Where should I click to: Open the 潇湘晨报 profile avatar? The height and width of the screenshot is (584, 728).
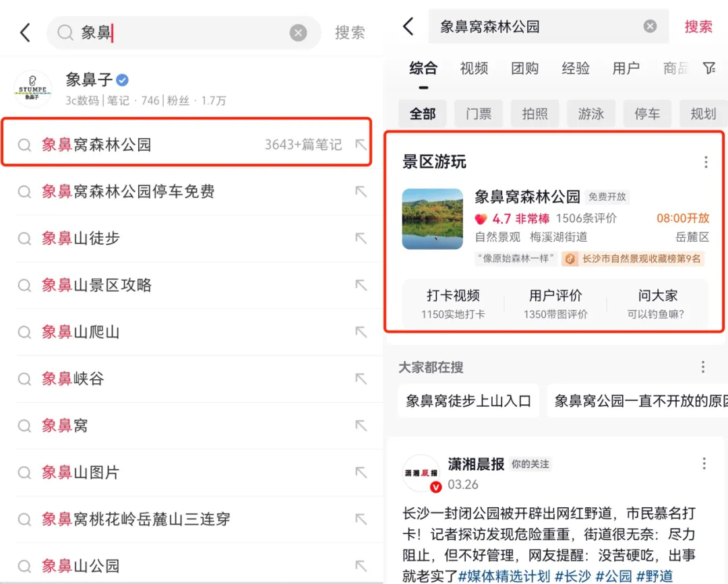[x=421, y=473]
